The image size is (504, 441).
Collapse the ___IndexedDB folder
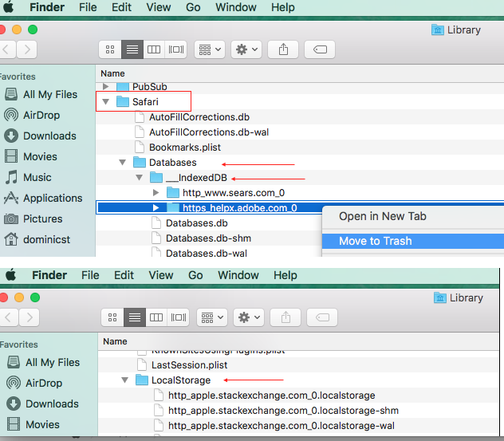coord(140,177)
